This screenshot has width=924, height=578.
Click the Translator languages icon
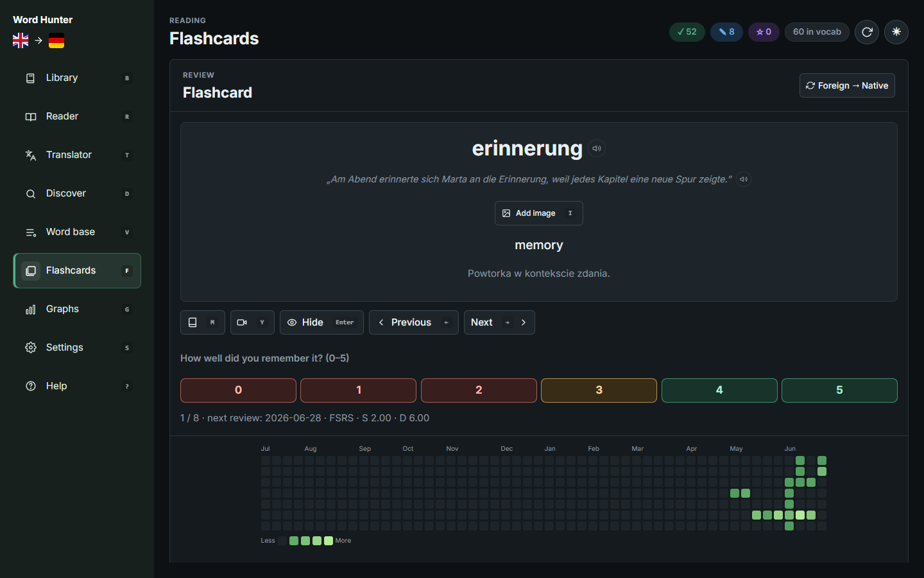point(30,155)
